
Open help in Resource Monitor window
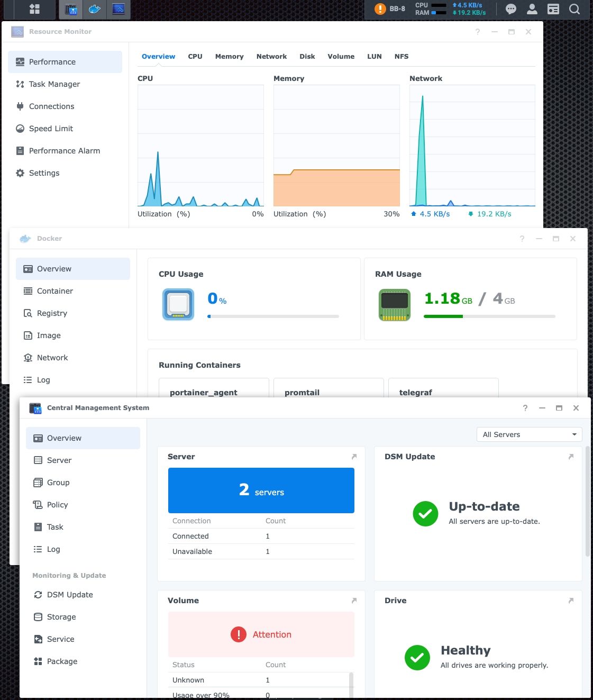[x=478, y=32]
